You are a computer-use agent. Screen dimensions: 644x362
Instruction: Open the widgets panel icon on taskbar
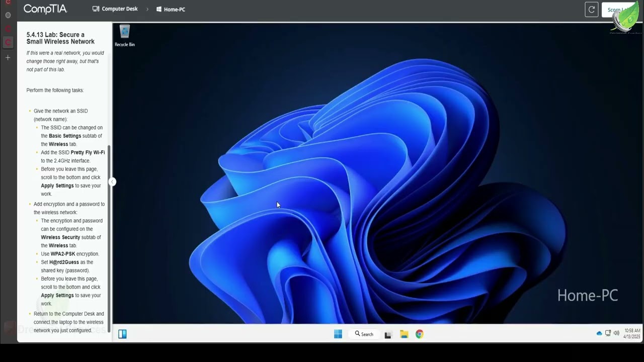(x=122, y=334)
